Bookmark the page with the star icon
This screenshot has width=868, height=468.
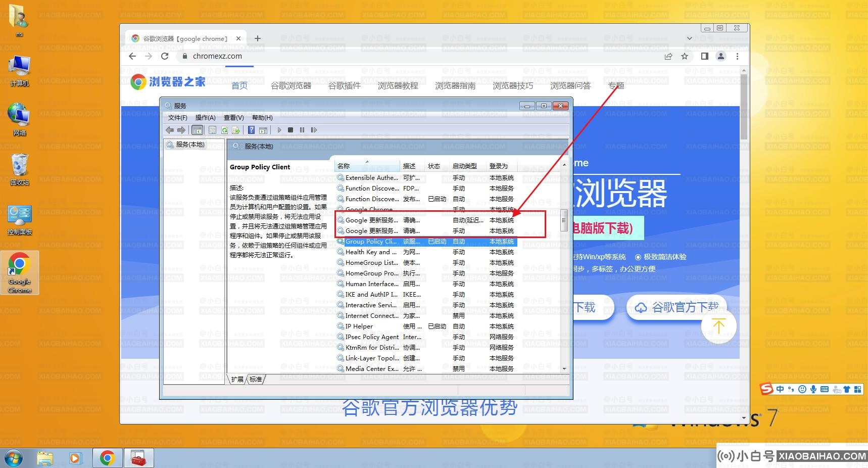point(685,56)
